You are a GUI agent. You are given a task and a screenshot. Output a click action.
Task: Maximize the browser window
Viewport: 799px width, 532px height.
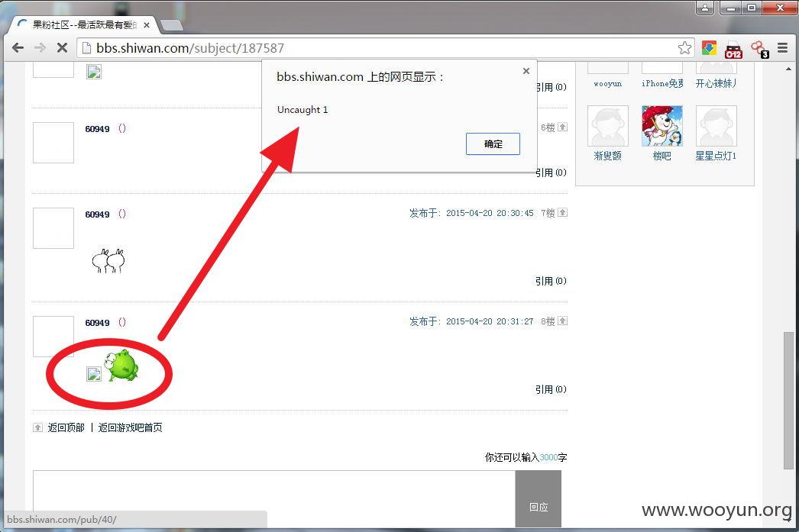tap(752, 8)
